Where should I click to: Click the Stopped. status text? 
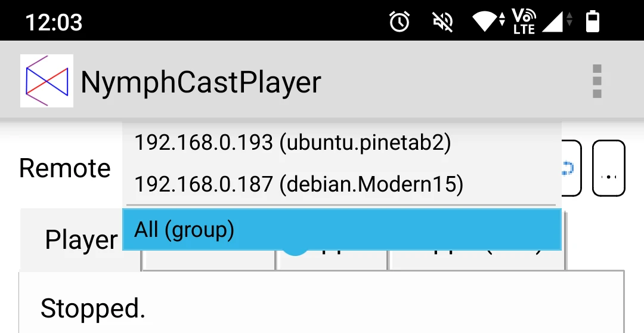click(93, 309)
